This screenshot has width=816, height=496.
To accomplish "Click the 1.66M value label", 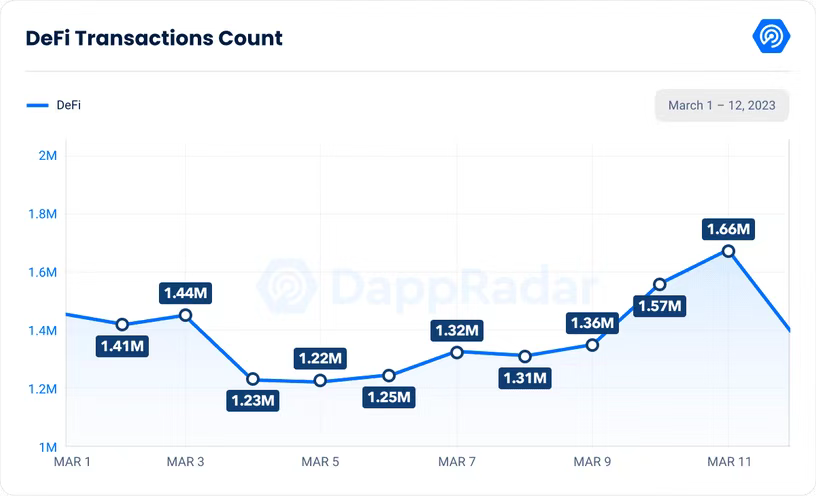I will click(x=728, y=229).
